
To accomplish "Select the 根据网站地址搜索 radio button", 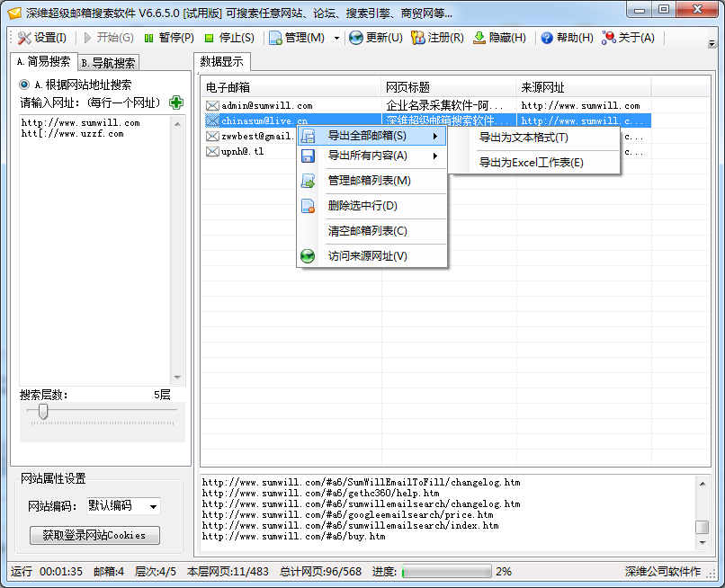I will pyautogui.click(x=24, y=85).
